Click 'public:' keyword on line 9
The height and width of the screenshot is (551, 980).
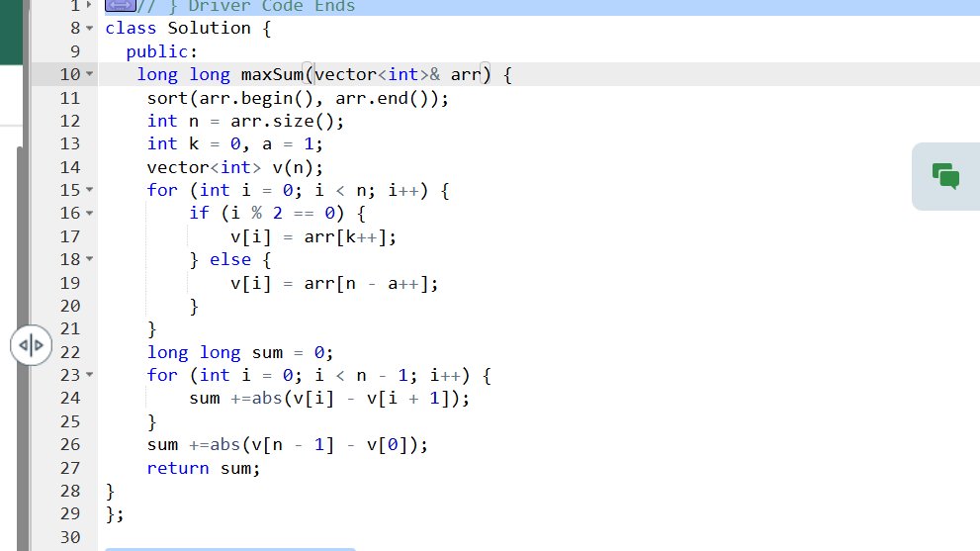[x=162, y=51]
